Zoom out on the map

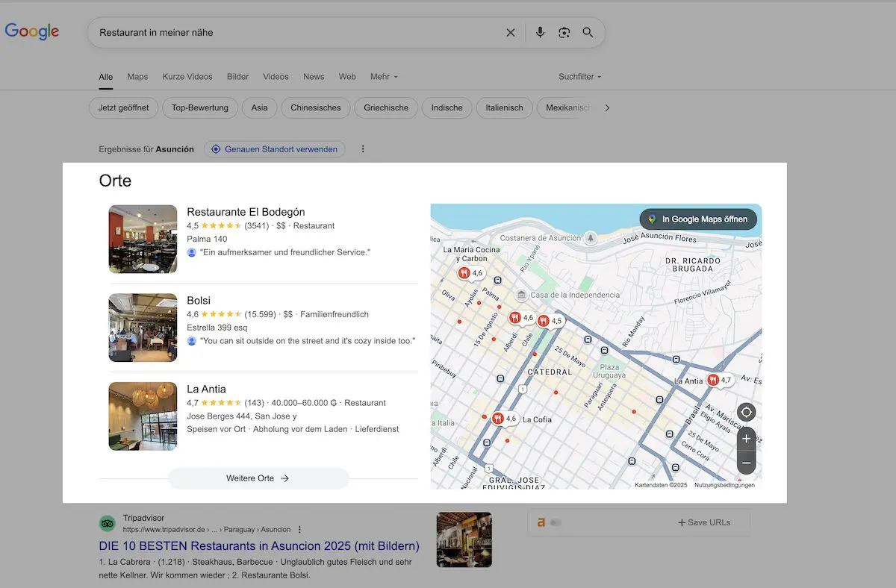[x=746, y=463]
